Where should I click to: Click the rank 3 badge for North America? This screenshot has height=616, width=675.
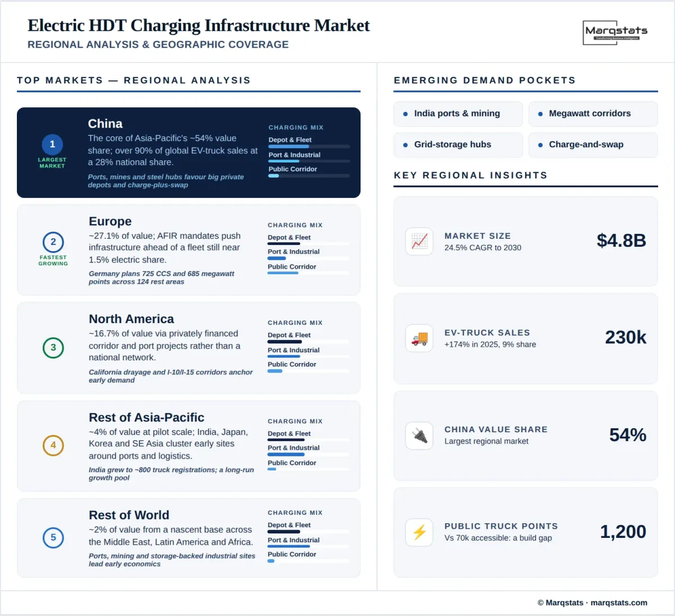[53, 347]
